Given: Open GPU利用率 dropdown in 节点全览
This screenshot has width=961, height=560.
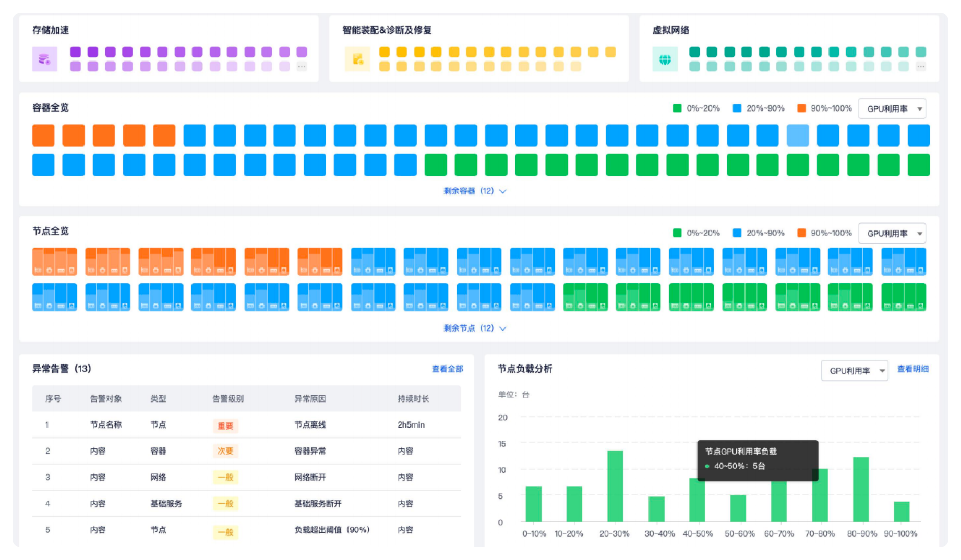Looking at the screenshot, I should click(892, 233).
